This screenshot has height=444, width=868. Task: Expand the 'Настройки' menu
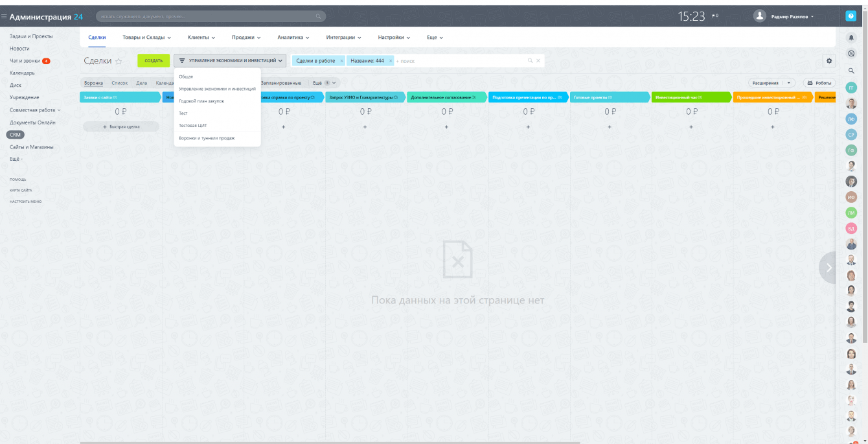394,38
